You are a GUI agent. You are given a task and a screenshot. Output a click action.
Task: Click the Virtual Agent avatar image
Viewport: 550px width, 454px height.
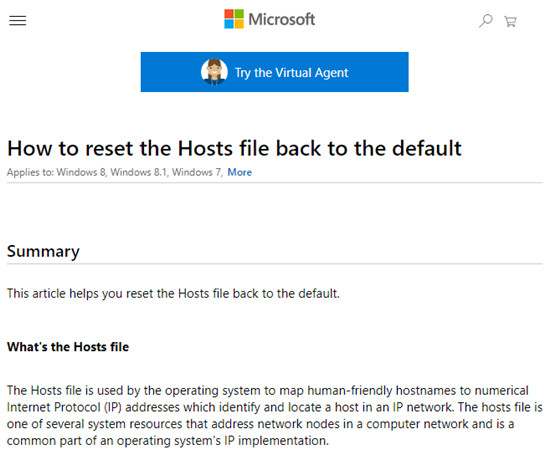(214, 72)
